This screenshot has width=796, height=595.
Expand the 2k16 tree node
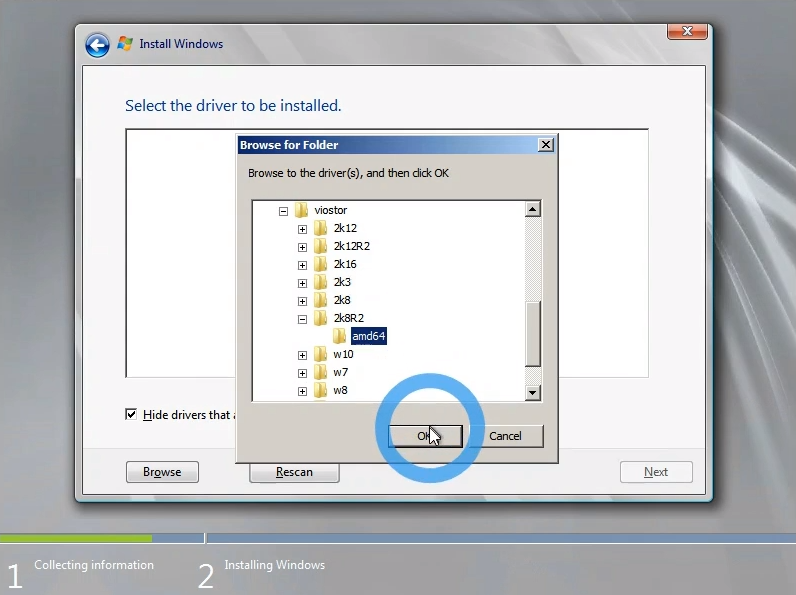[x=303, y=266]
